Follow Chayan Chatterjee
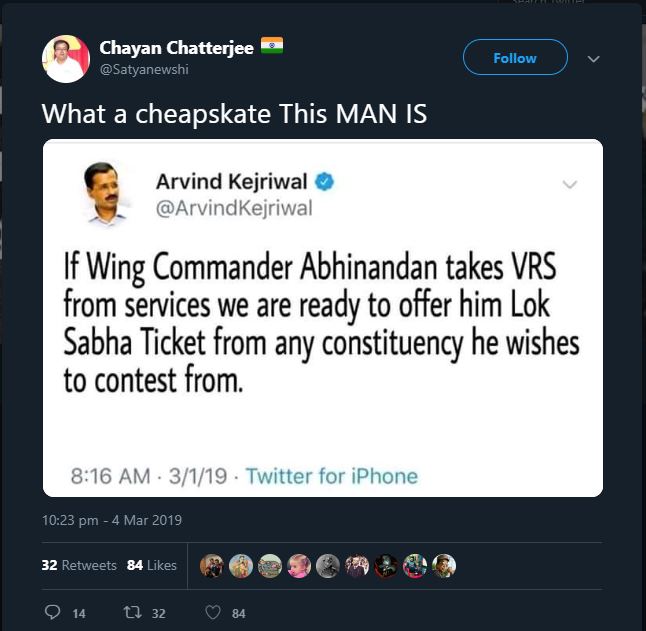Screen dimensions: 646x631 [515, 57]
